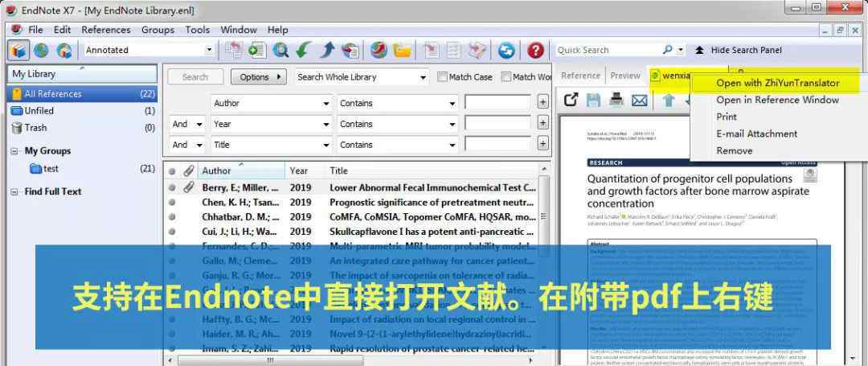
Task: Click the previous page up arrow icon
Action: [669, 101]
